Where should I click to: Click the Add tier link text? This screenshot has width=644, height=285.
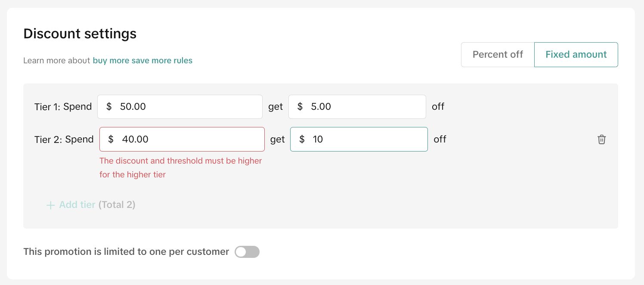click(x=77, y=205)
